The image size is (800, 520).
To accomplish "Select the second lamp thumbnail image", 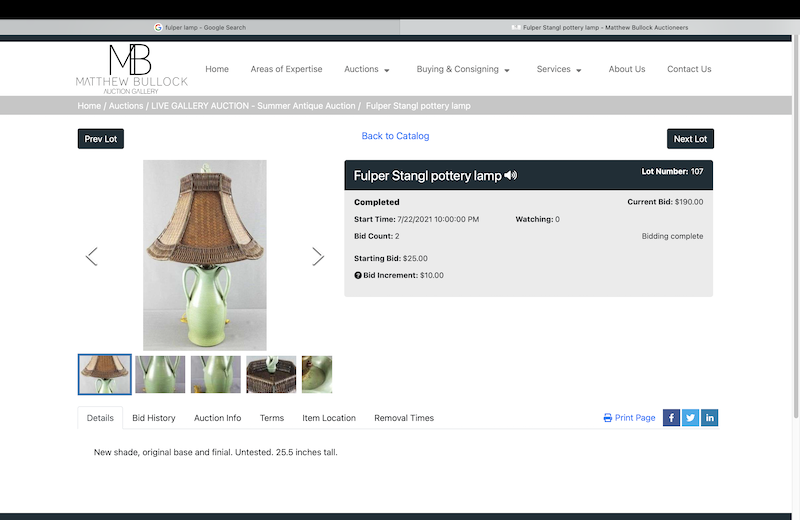I will coord(160,374).
